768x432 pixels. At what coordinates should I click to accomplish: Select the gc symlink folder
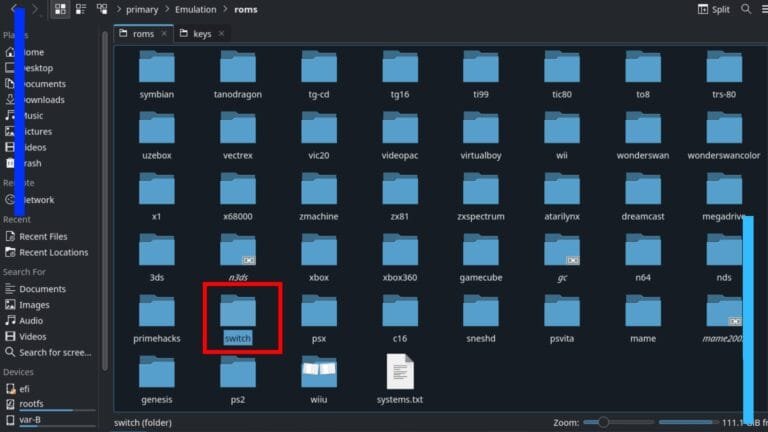(562, 258)
